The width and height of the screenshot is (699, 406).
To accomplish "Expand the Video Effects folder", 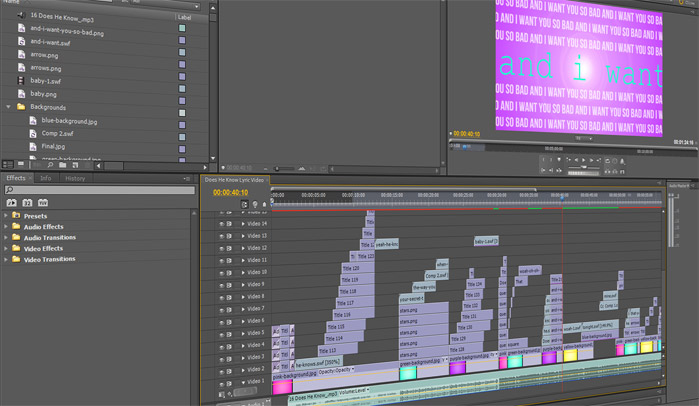I will 6,248.
